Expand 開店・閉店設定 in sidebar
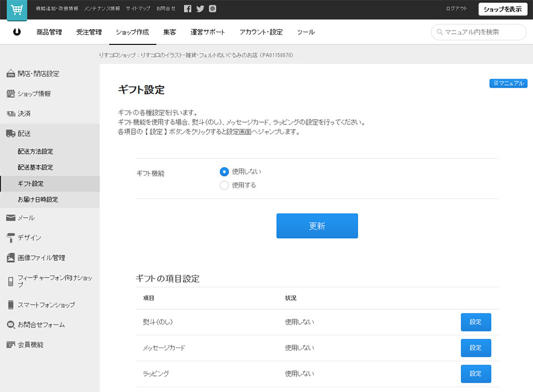 [38, 74]
